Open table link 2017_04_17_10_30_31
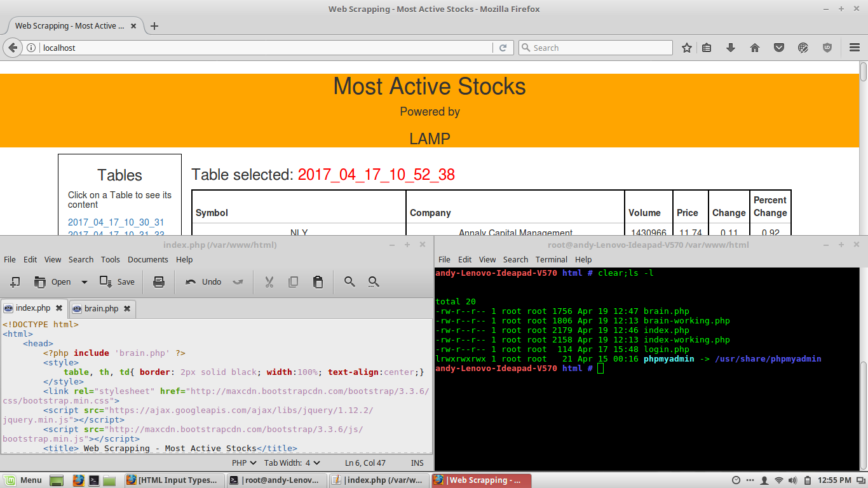868x488 pixels. pyautogui.click(x=116, y=222)
